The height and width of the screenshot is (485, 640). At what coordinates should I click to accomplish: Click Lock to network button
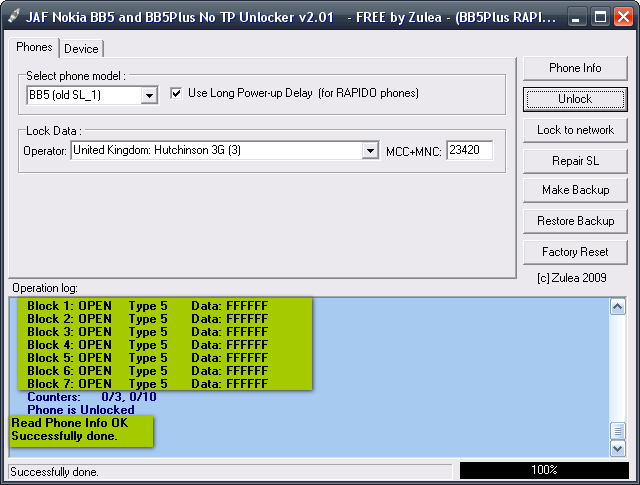pos(575,130)
